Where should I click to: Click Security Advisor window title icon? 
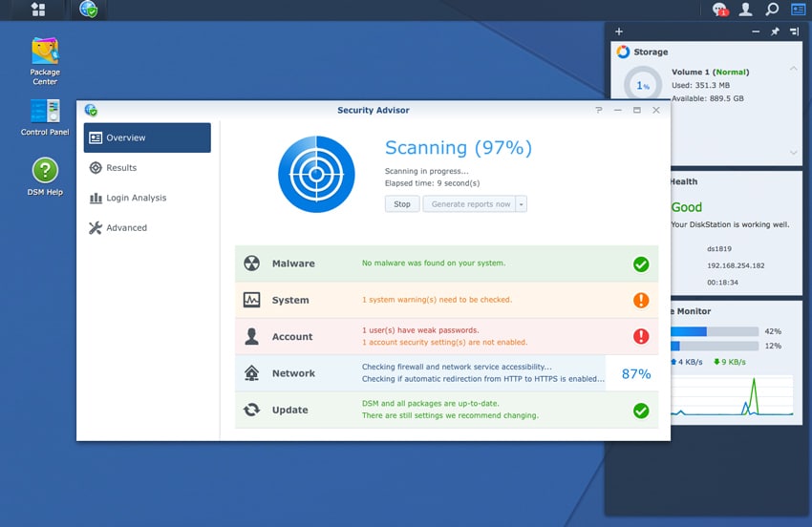(x=91, y=110)
